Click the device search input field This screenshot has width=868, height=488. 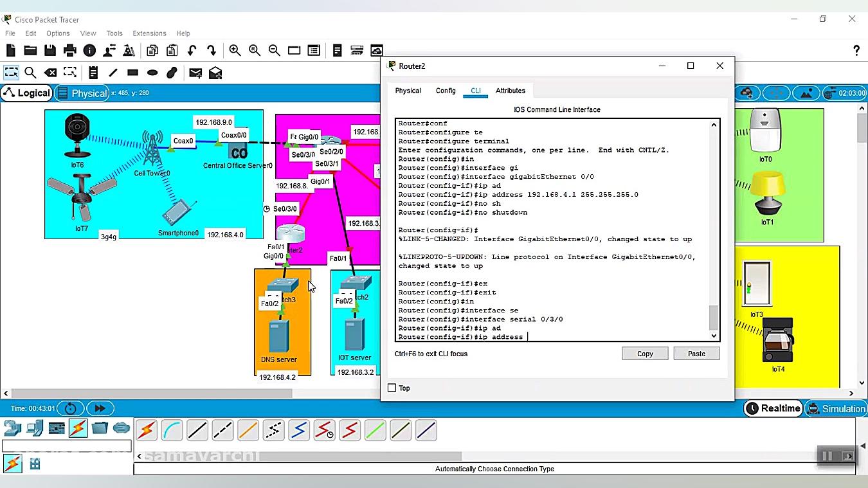pyautogui.click(x=67, y=446)
